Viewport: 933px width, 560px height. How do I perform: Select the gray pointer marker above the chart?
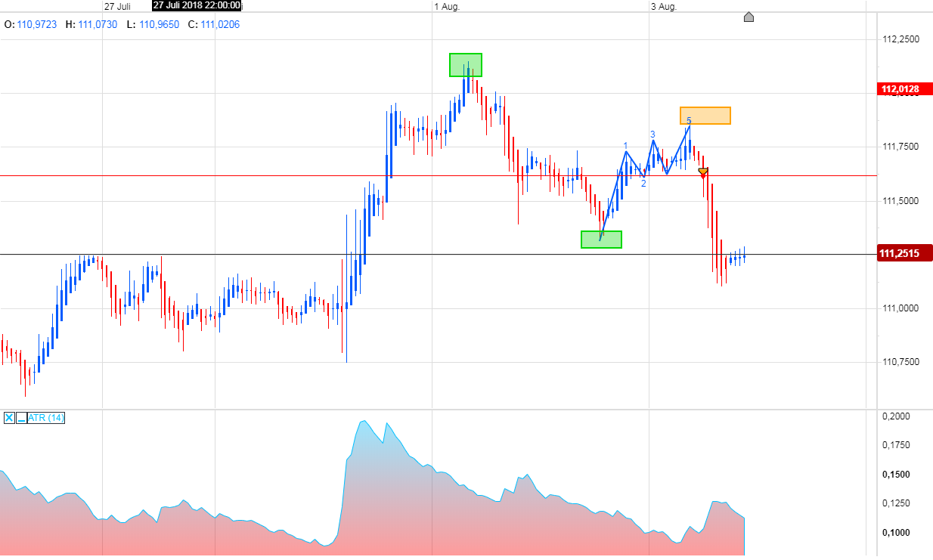pos(749,17)
